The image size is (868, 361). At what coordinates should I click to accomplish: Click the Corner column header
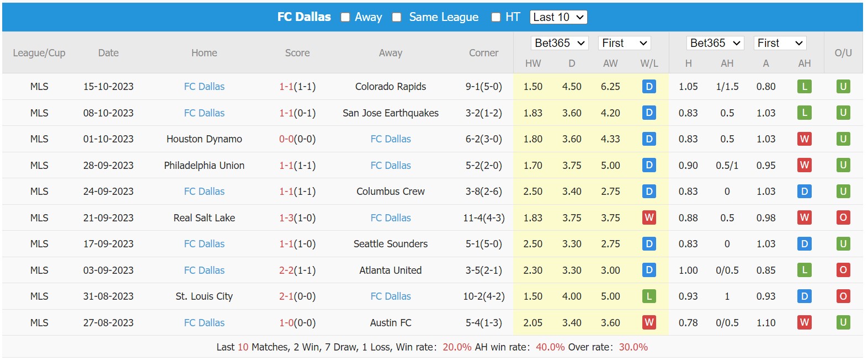(484, 53)
